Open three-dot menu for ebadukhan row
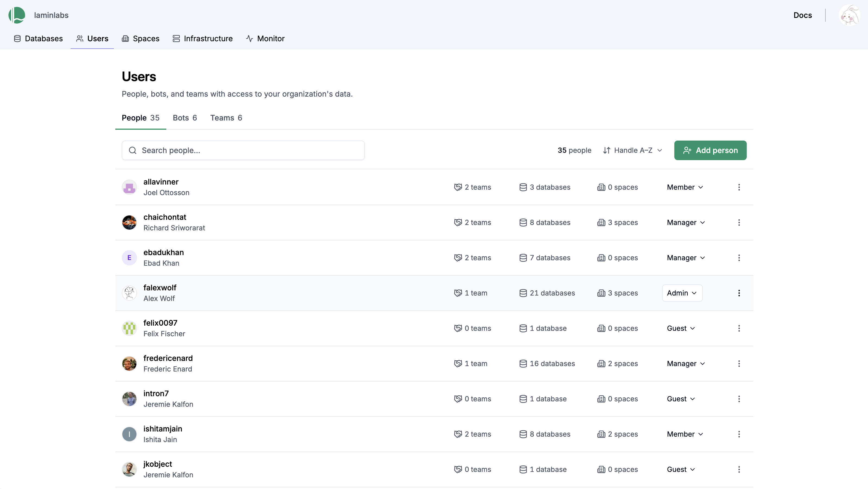Viewport: 868px width, 489px height. pyautogui.click(x=739, y=258)
